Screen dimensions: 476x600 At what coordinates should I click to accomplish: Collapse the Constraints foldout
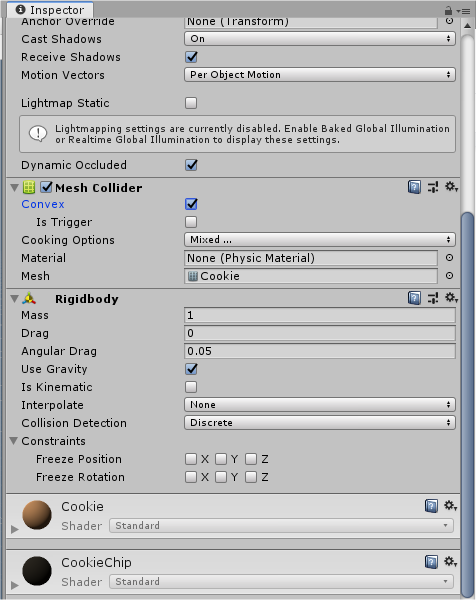tap(14, 441)
